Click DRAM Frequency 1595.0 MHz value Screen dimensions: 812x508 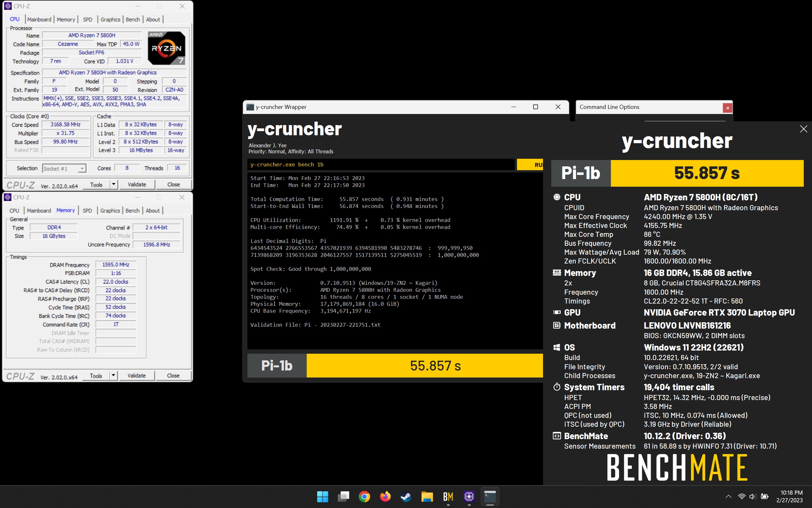pos(116,265)
